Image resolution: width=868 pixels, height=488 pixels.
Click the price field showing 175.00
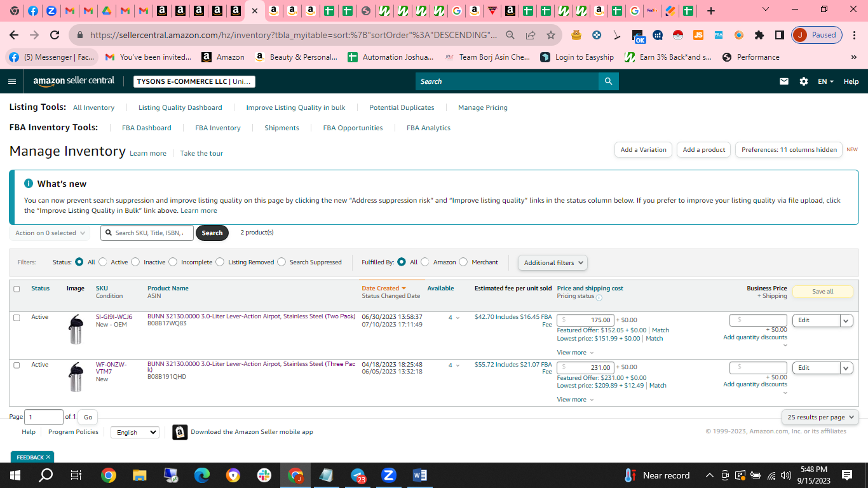click(586, 320)
